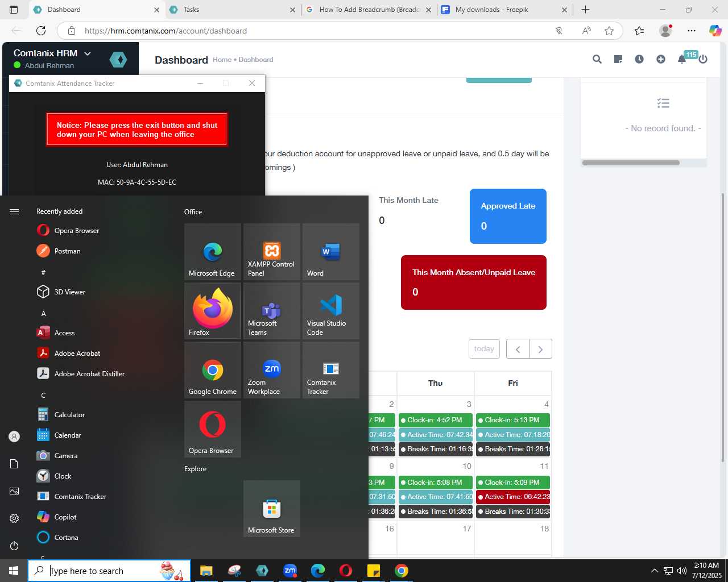Screen dimensions: 728x582
Task: Jump to letter C app group header
Action: (43, 395)
